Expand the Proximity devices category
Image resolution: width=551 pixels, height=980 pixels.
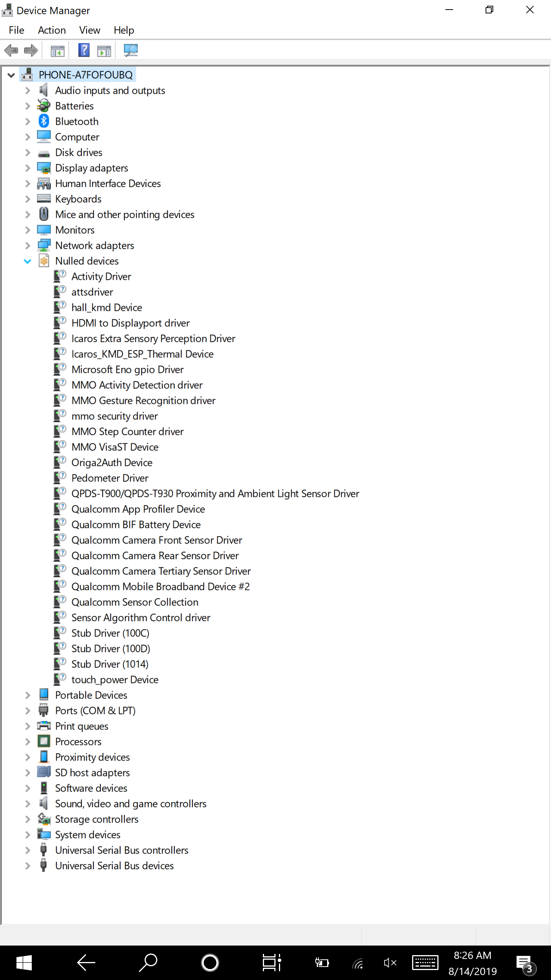pos(28,757)
